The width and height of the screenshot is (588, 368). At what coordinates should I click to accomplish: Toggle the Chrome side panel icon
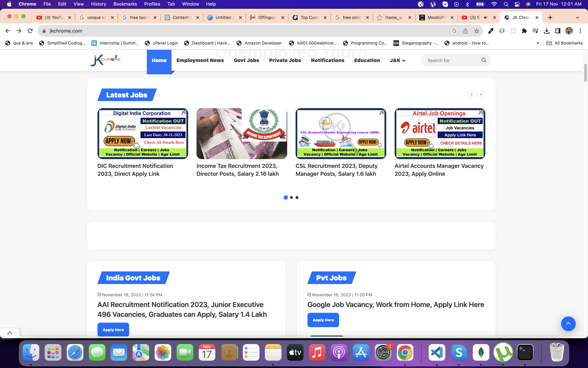tap(558, 31)
